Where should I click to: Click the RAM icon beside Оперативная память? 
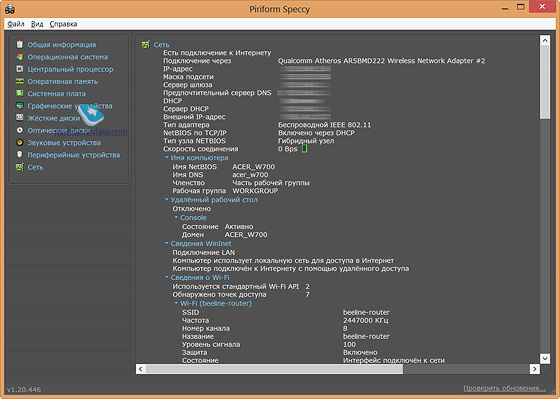(x=20, y=81)
